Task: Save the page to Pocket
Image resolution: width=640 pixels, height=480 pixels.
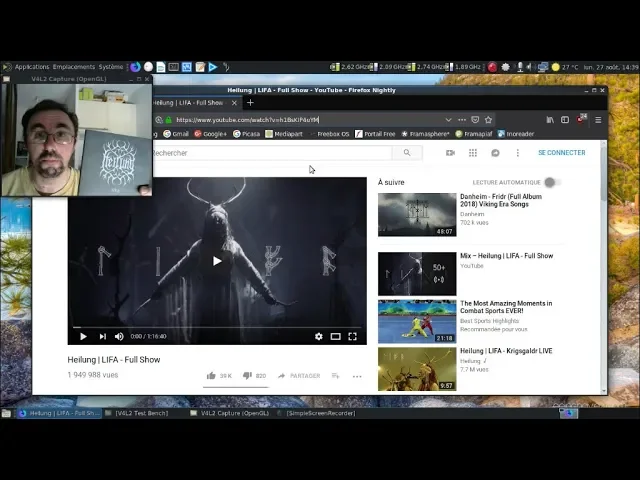Action: click(475, 120)
